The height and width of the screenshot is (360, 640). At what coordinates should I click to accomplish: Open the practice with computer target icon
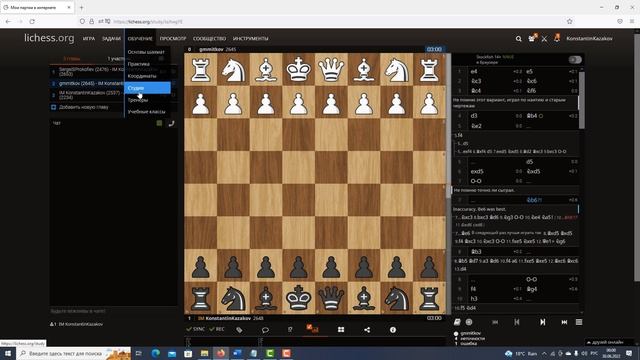point(469,322)
